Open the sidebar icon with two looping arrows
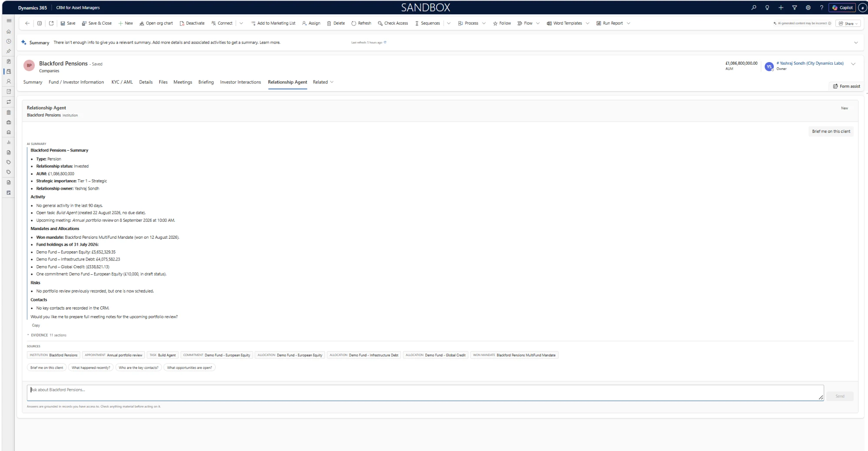 [x=9, y=102]
